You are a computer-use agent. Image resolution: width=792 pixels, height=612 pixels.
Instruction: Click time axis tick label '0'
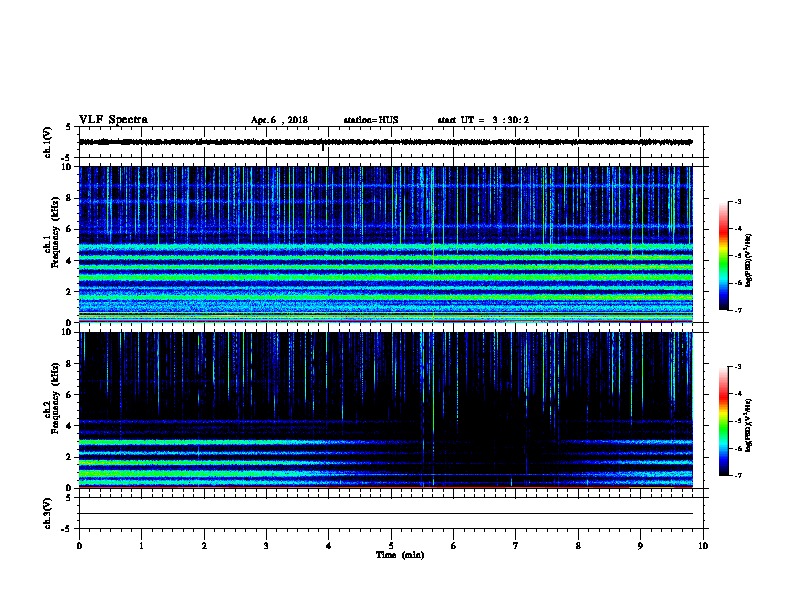(x=79, y=546)
